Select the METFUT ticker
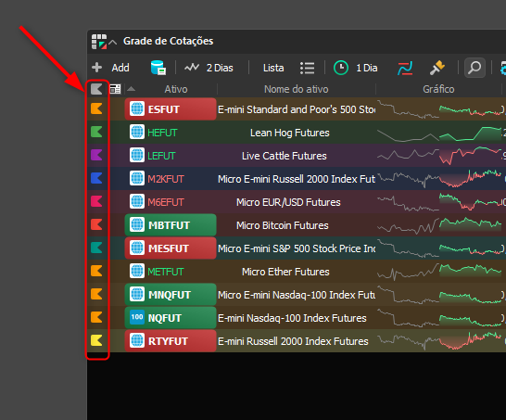506x420 pixels. (166, 272)
